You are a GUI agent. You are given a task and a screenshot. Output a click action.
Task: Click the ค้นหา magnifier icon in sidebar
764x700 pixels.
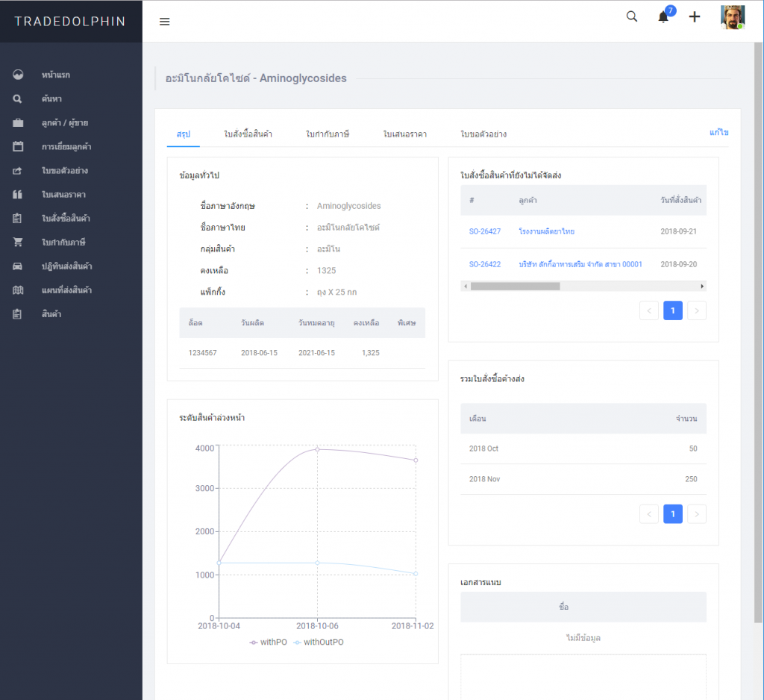[18, 99]
